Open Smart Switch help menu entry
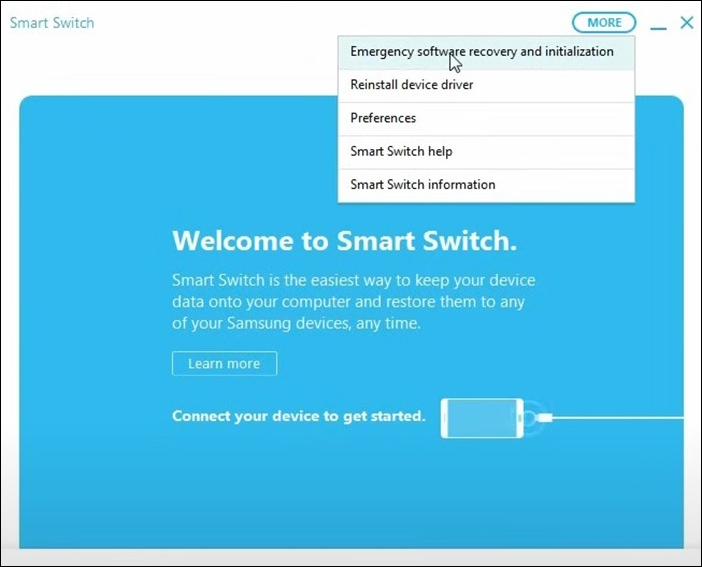Viewport: 702px width, 567px height. click(401, 151)
